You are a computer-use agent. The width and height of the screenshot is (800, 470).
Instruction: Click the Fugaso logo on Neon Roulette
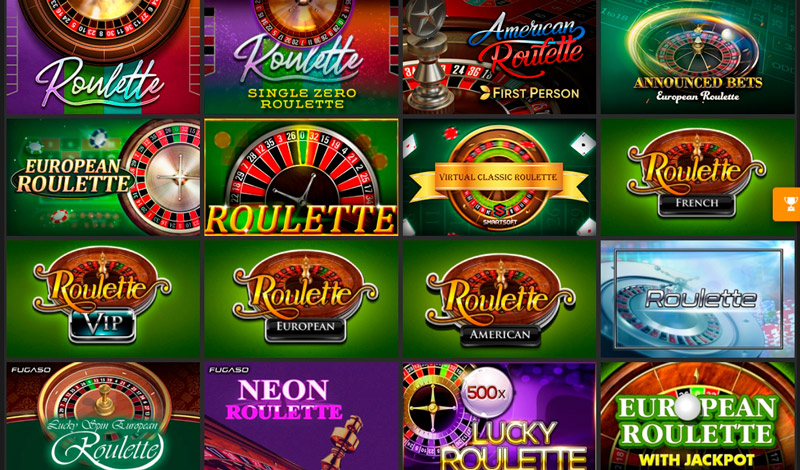[229, 370]
